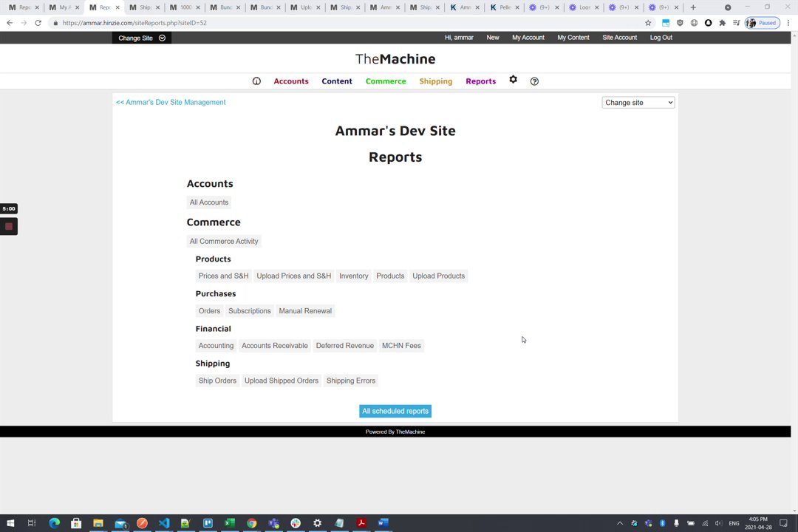This screenshot has height=532, width=798.
Task: Open the My Account link
Action: (528, 38)
